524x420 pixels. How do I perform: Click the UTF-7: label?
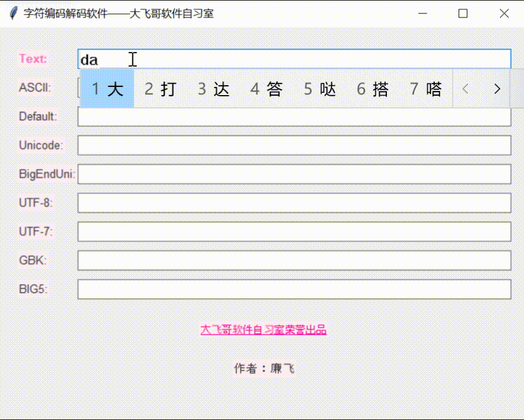[36, 231]
